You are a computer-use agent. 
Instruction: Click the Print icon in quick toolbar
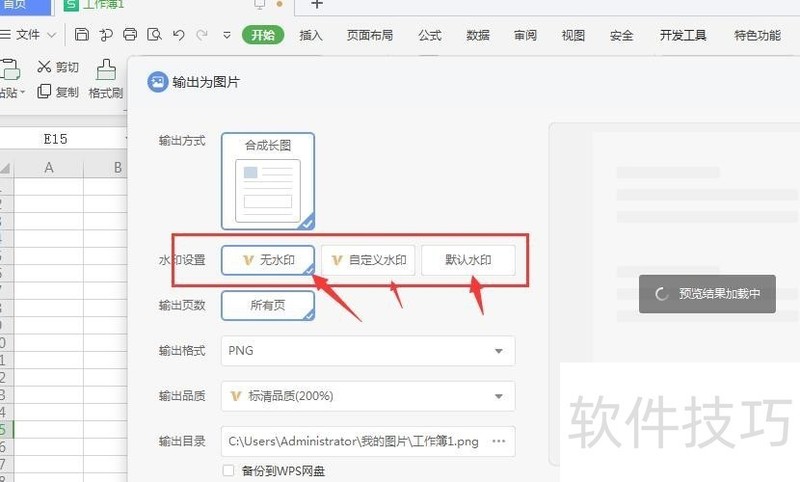coord(130,35)
